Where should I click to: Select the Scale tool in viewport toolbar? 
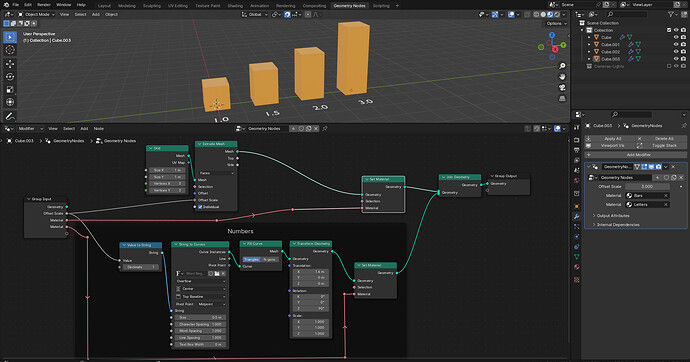[x=10, y=89]
